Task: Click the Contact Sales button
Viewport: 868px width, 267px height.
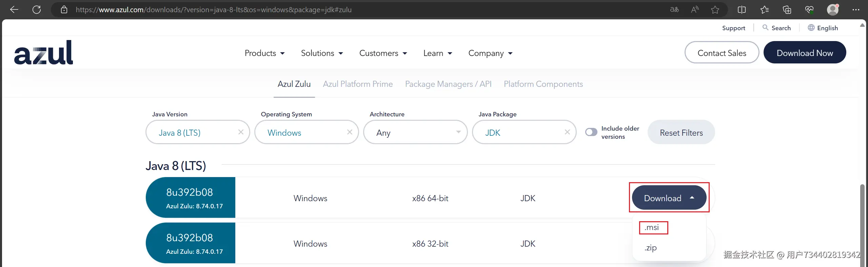Action: [x=722, y=53]
